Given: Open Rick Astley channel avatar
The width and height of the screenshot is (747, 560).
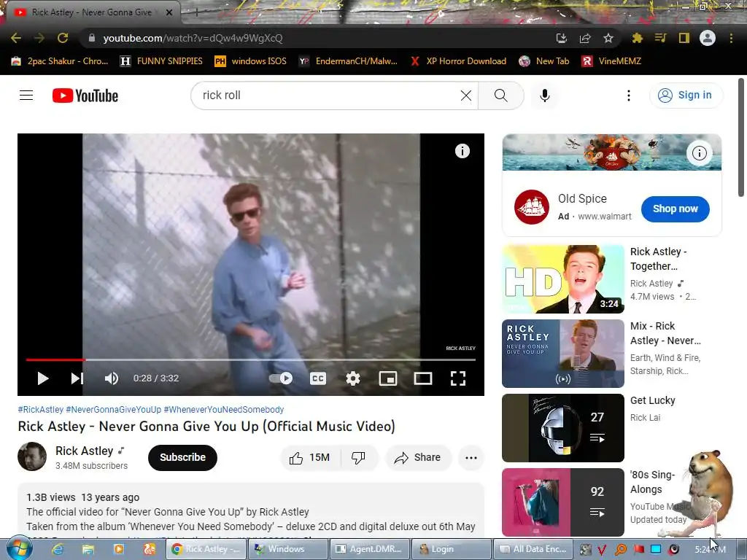Looking at the screenshot, I should 32,456.
